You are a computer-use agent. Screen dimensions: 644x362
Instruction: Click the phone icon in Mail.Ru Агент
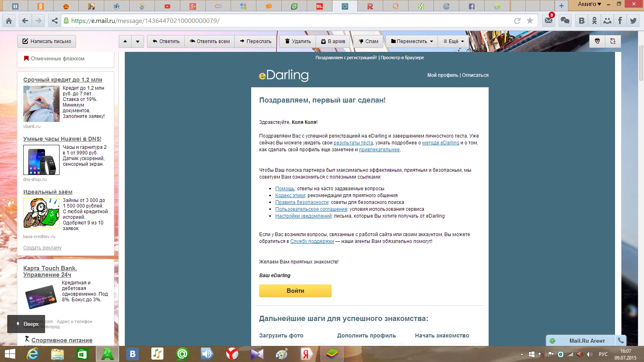click(x=621, y=341)
